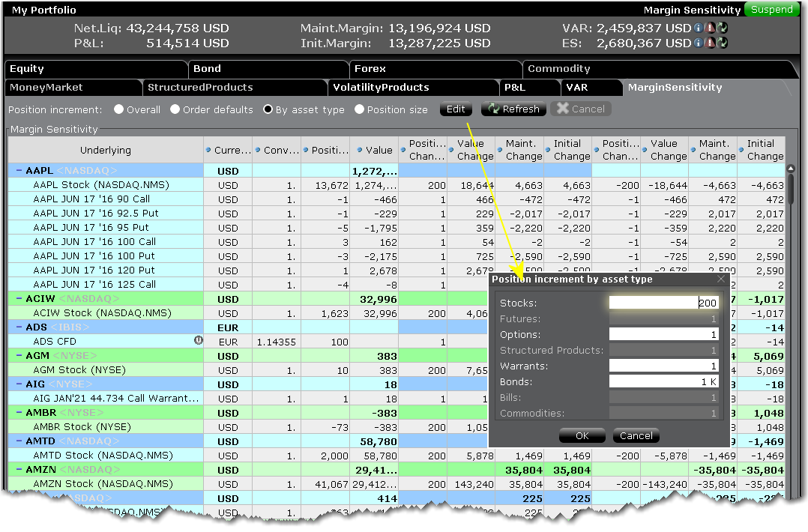This screenshot has height=532, width=808.
Task: Collapse the AAPL underlying group
Action: (19, 171)
